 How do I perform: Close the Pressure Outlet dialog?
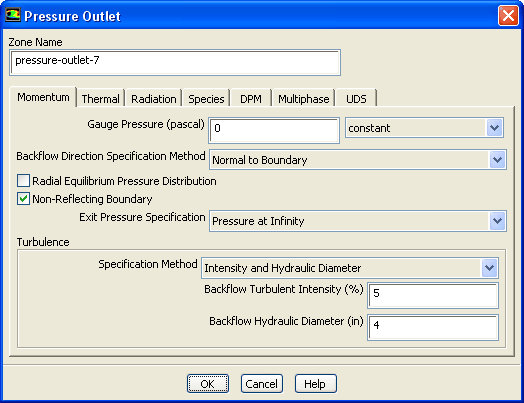(x=508, y=15)
